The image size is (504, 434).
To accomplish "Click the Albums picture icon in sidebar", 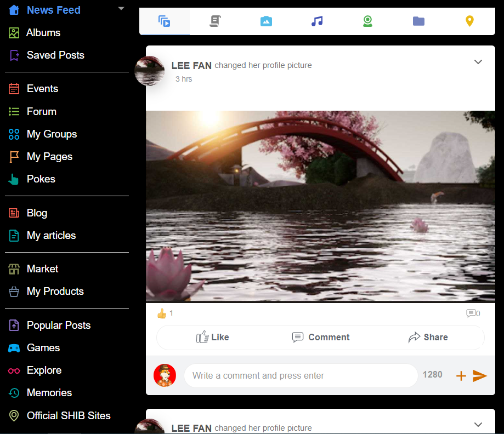I will [14, 33].
